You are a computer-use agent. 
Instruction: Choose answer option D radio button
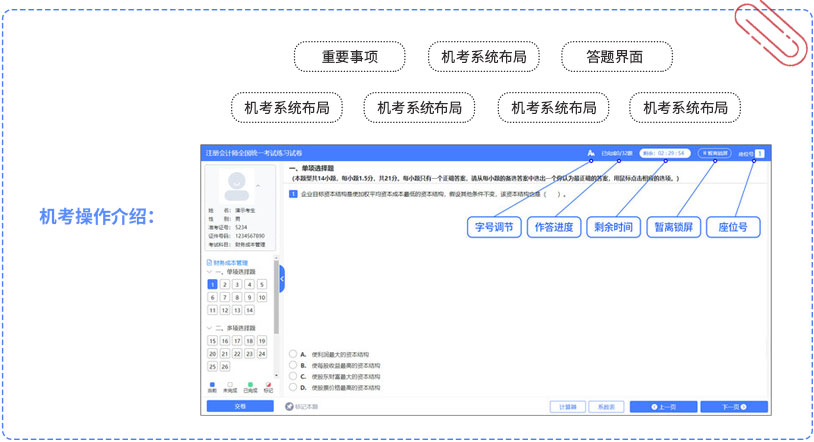[x=292, y=386]
